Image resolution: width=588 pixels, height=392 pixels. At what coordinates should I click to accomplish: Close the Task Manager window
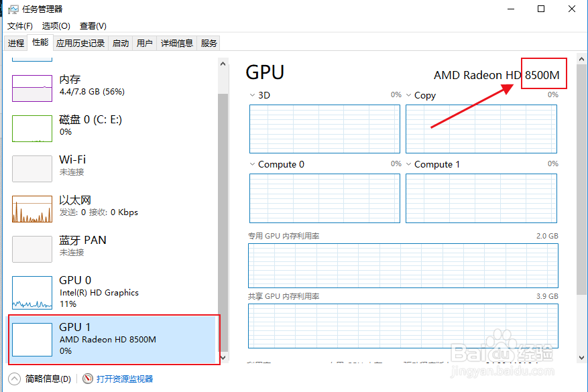571,9
